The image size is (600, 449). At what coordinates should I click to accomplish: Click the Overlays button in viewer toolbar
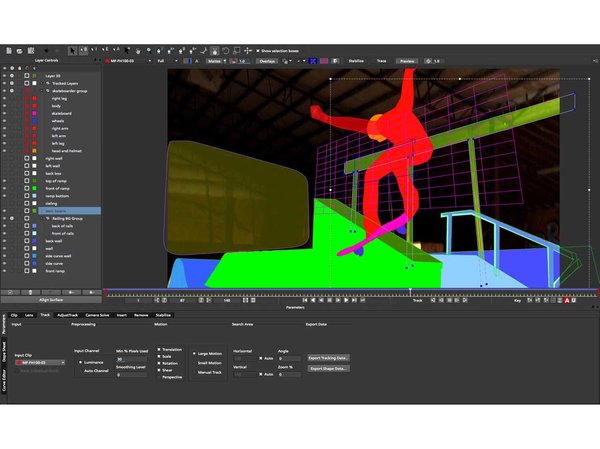pyautogui.click(x=267, y=60)
